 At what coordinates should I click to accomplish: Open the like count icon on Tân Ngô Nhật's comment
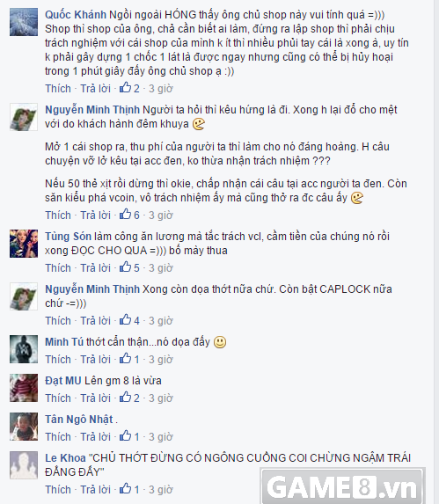[x=129, y=436]
